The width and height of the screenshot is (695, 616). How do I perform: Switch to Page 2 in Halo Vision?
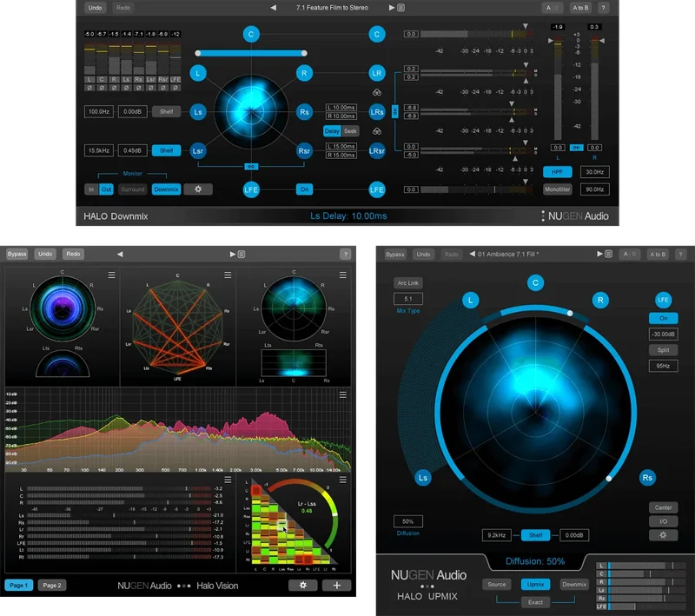coord(52,585)
